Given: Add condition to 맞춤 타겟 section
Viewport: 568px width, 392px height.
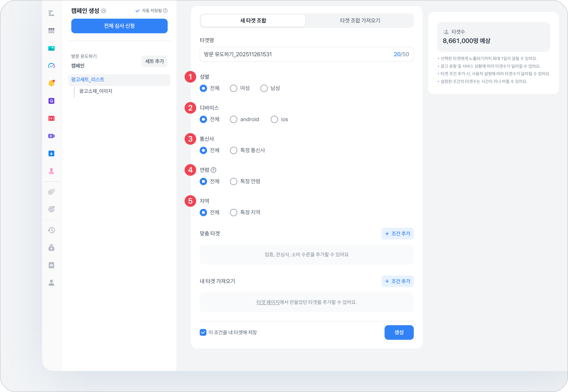Looking at the screenshot, I should [397, 234].
